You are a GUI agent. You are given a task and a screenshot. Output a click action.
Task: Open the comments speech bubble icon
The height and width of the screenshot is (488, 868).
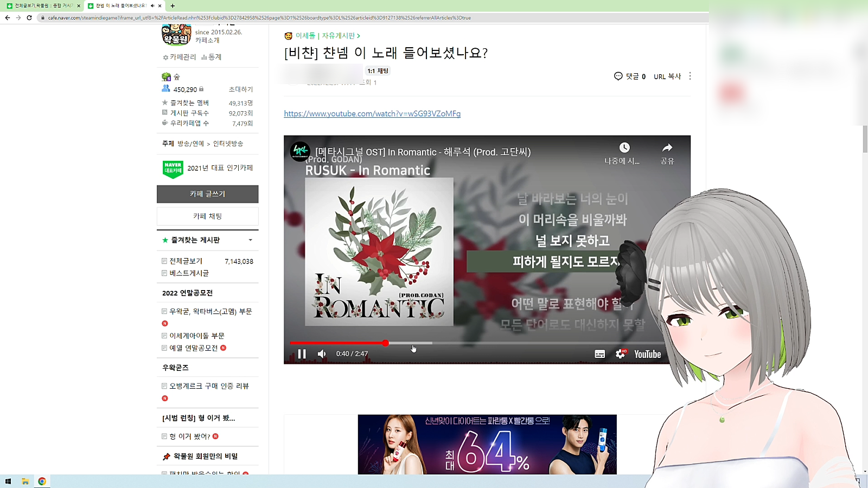point(618,76)
